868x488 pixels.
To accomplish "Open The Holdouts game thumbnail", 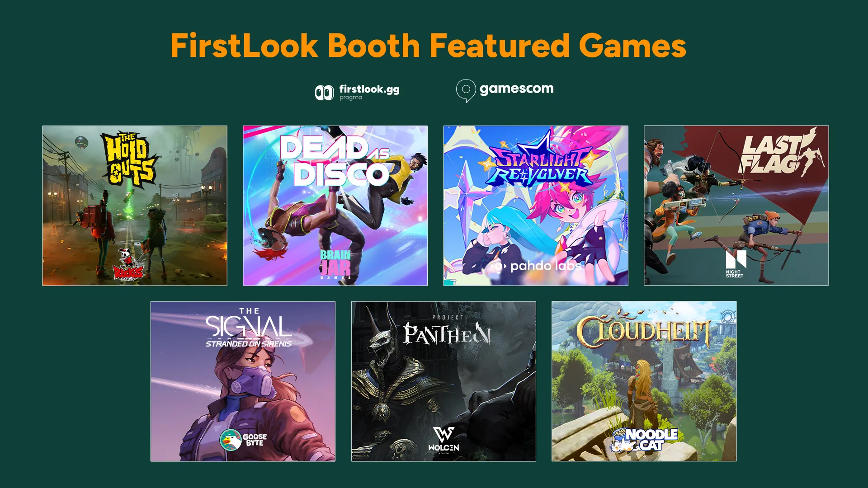I will [x=135, y=206].
